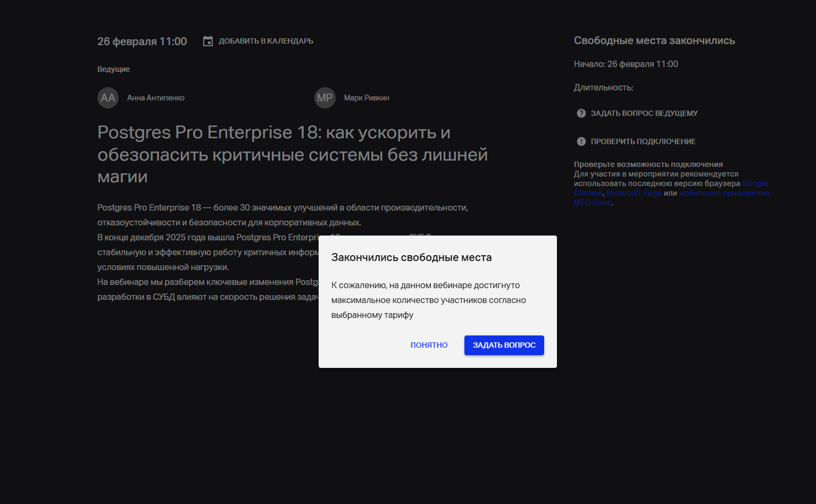The height and width of the screenshot is (504, 816).
Task: Click ПРОВЕРИТЬ ПОДКЛЮЧЕНИЕ label
Action: click(643, 141)
